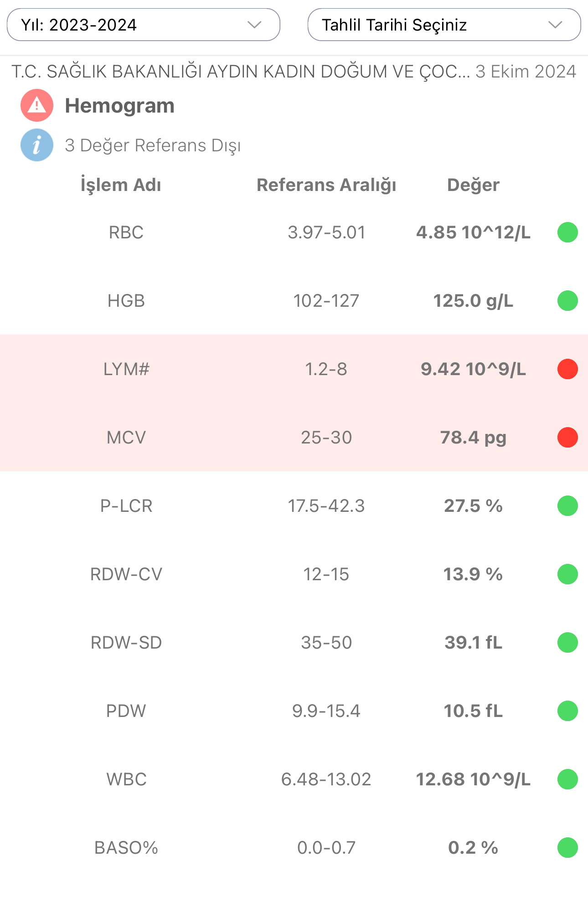Image resolution: width=588 pixels, height=897 pixels.
Task: Tap the blue info icon
Action: point(37,145)
